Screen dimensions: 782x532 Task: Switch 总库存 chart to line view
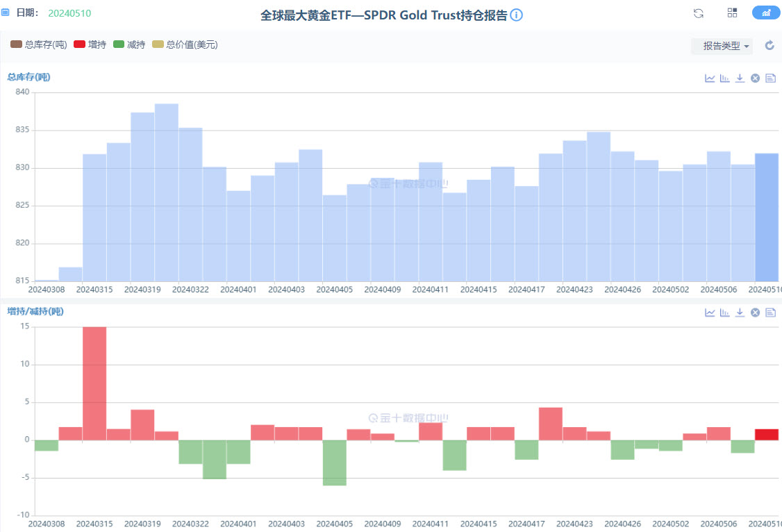click(710, 78)
